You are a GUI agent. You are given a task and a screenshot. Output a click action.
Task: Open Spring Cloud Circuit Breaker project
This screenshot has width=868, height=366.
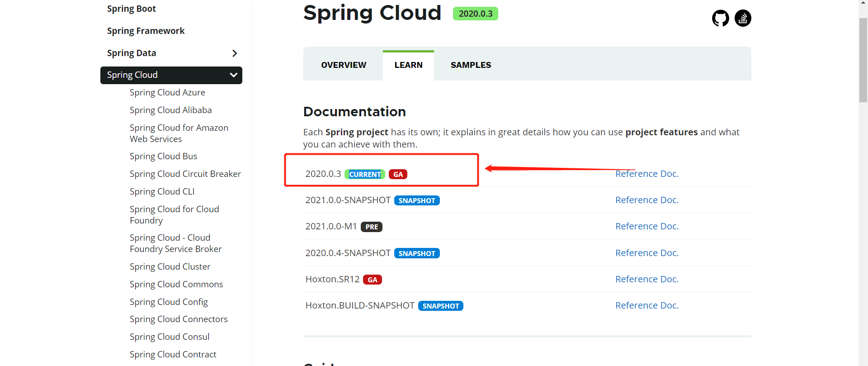point(185,174)
